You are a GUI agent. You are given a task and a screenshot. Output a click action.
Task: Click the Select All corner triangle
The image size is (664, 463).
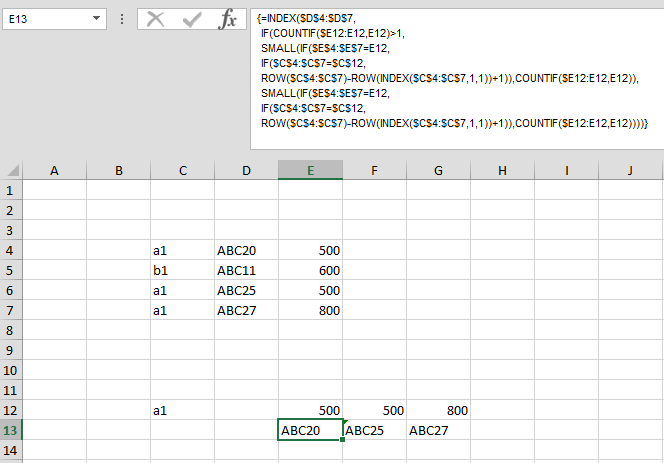[13, 170]
